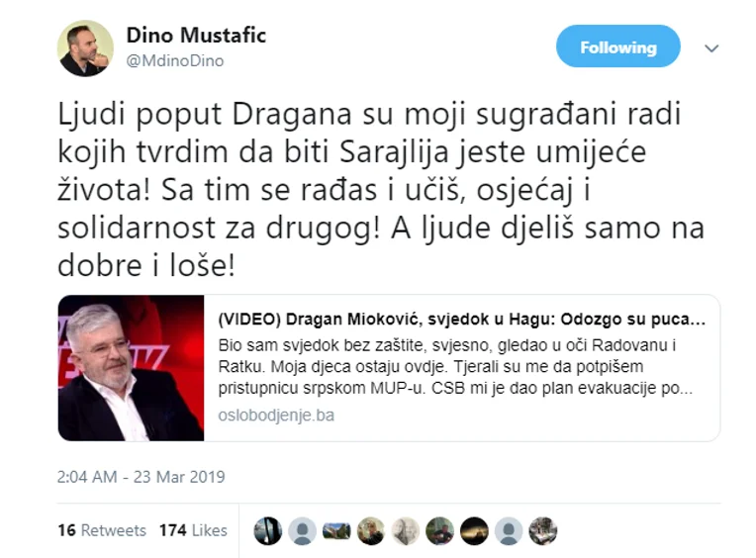Open the first liker's dark avatar

[x=267, y=531]
